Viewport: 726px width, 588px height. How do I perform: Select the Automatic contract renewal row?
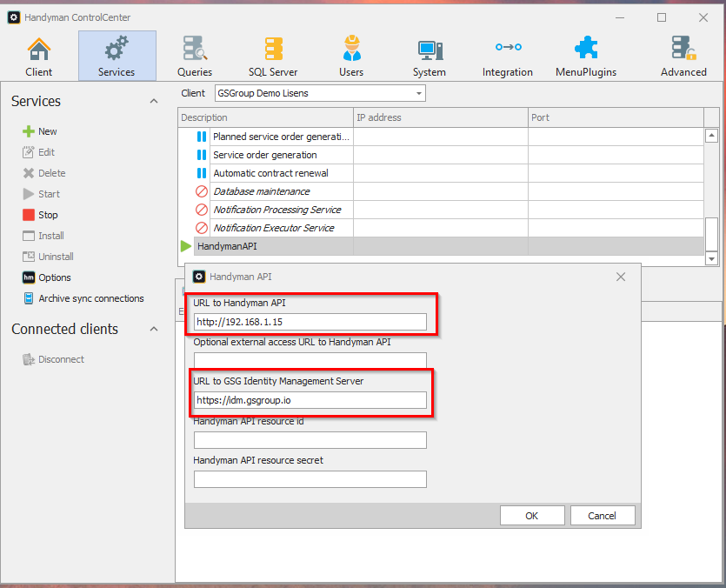pyautogui.click(x=441, y=173)
